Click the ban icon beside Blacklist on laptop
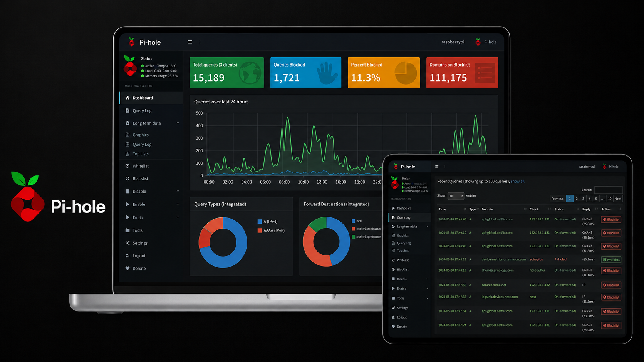Image resolution: width=644 pixels, height=362 pixels. 127,178
